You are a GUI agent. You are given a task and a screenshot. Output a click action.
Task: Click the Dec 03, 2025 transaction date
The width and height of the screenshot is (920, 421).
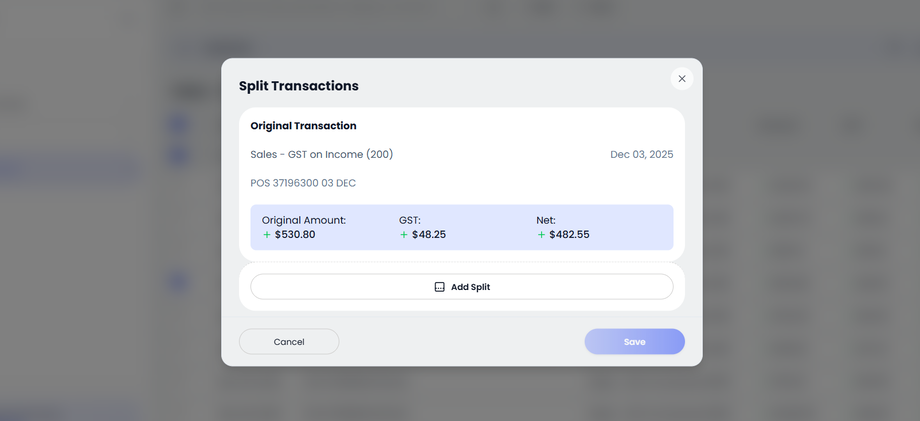[x=641, y=155]
